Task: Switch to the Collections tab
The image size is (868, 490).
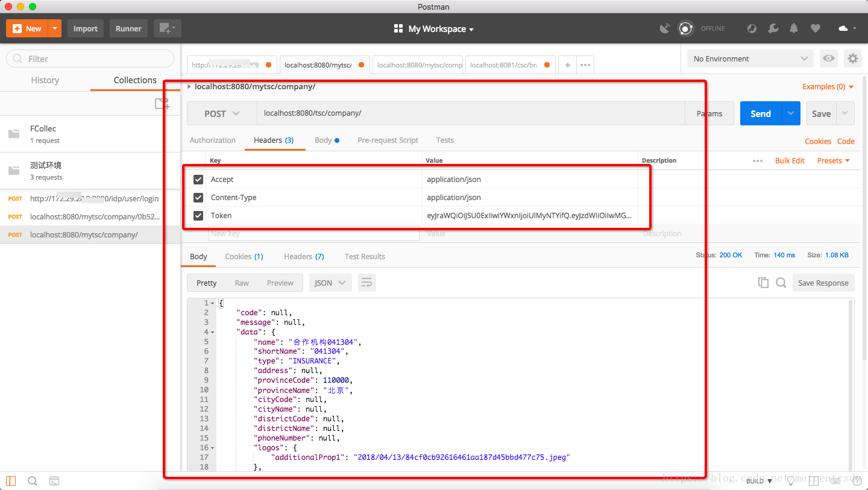Action: [x=135, y=80]
